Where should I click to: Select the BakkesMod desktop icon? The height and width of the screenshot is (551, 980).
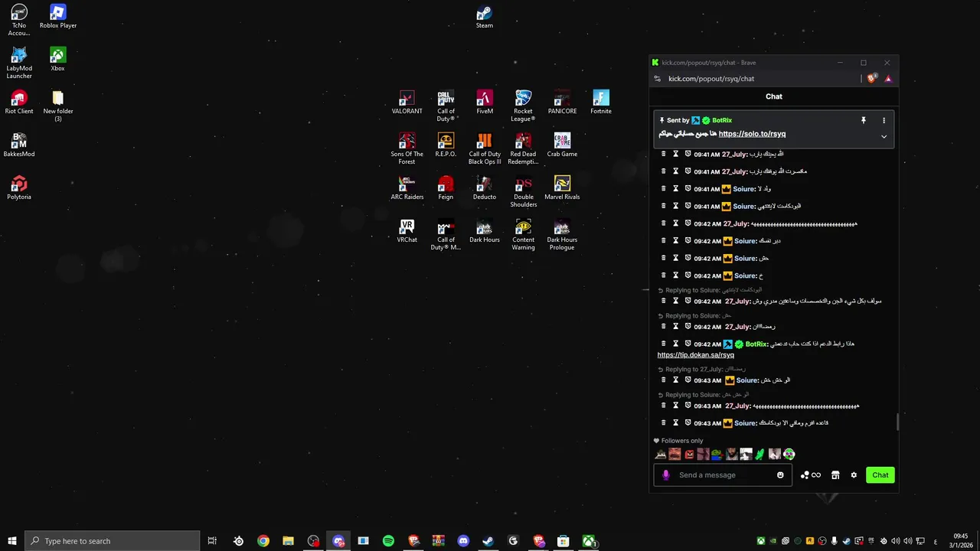coord(19,145)
